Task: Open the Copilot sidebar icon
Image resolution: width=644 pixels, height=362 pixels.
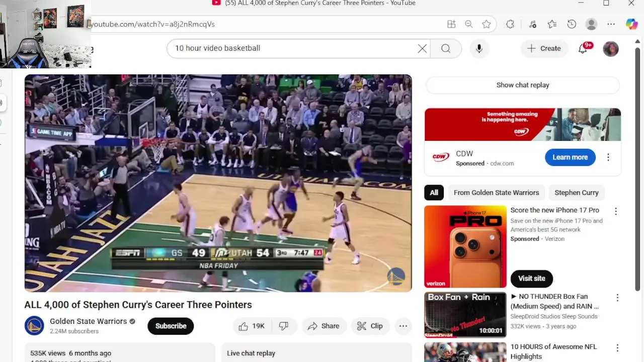Action: click(x=631, y=24)
